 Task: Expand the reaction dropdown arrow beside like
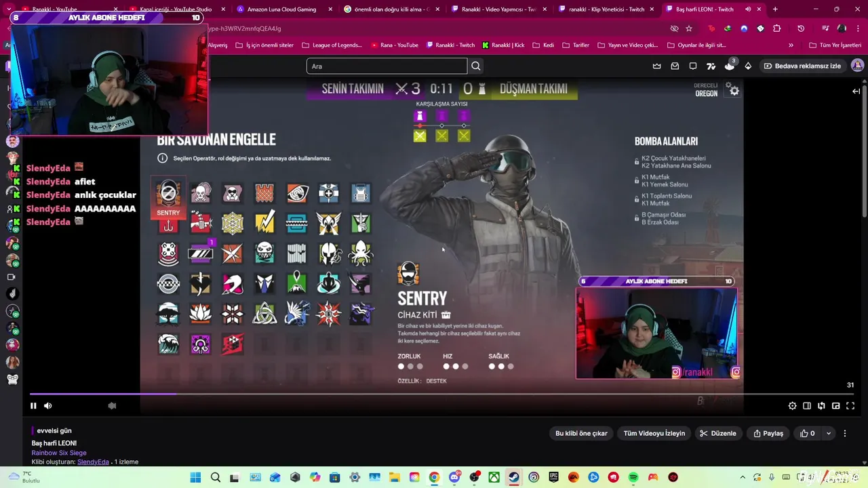click(x=828, y=433)
